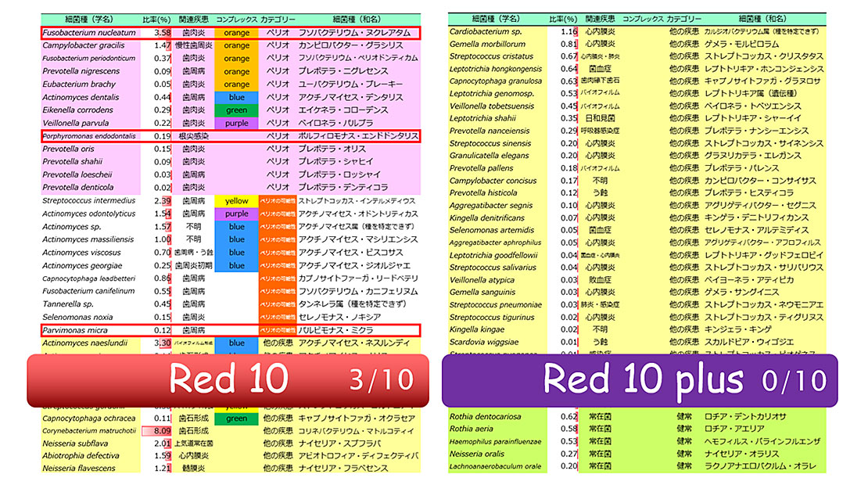
Task: Click blue swatch for Actinomyces dentalis
Action: click(x=236, y=97)
